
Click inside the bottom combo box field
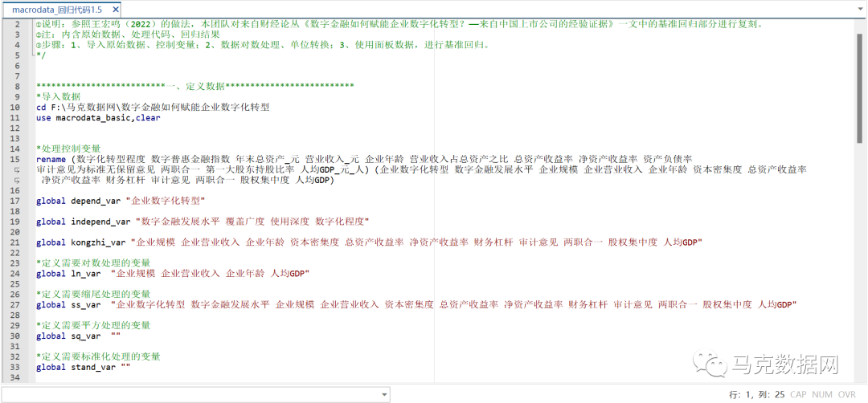(190, 395)
